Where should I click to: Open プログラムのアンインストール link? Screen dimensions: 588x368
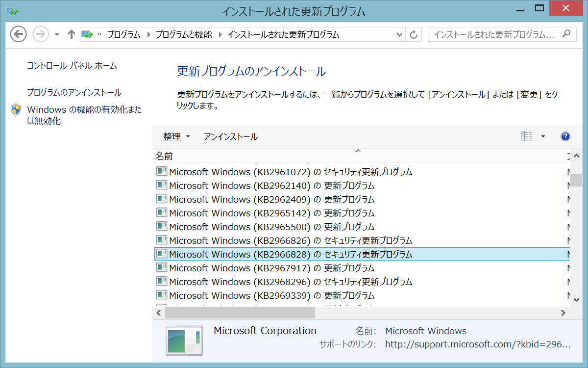click(x=74, y=92)
